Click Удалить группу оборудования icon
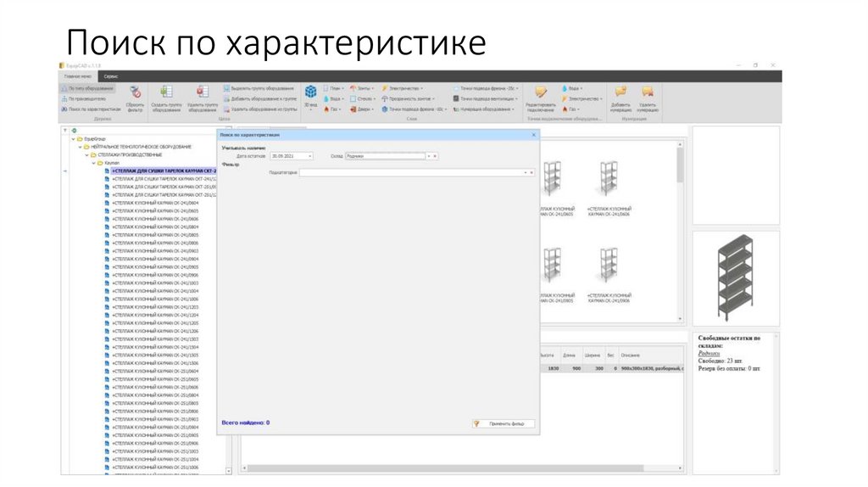 (x=203, y=92)
